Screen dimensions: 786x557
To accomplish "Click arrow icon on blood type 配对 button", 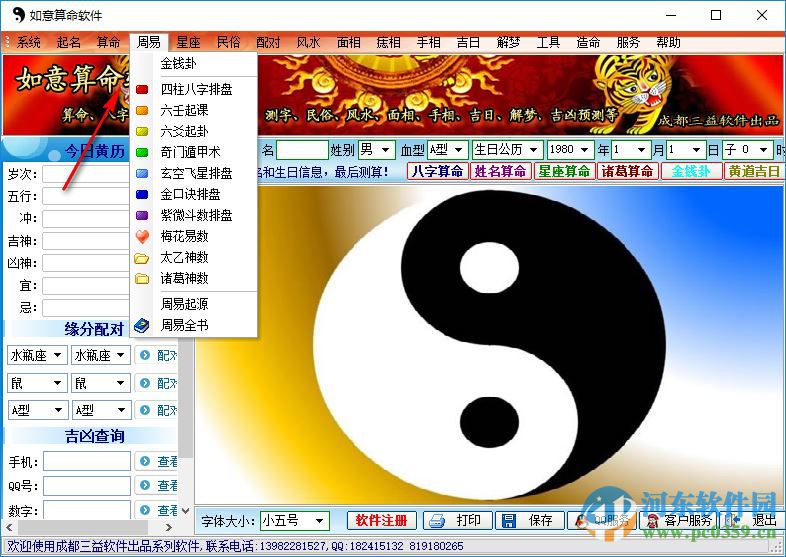I will 145,410.
